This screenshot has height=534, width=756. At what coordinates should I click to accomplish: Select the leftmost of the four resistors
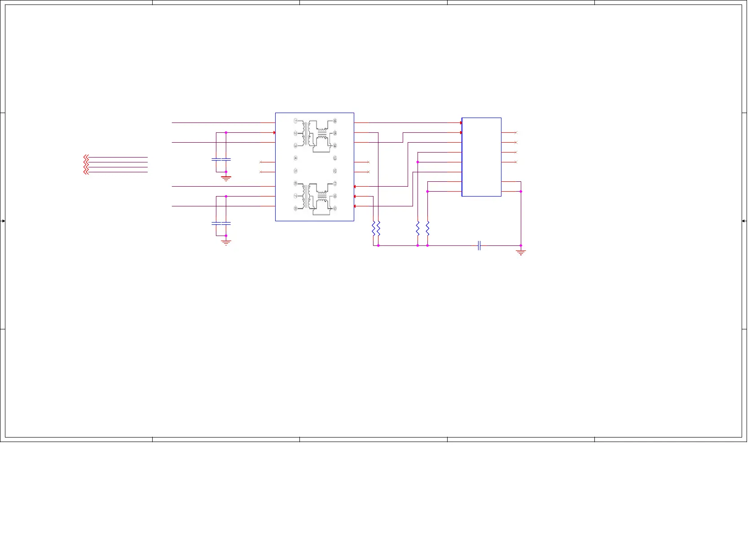pyautogui.click(x=373, y=228)
